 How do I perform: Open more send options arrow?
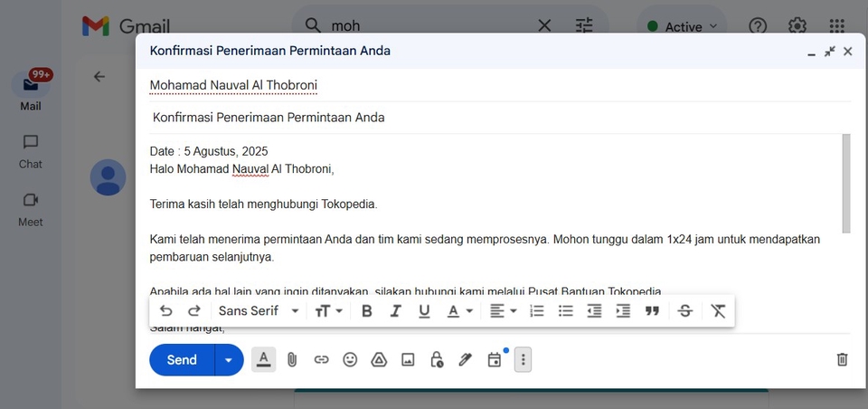229,360
